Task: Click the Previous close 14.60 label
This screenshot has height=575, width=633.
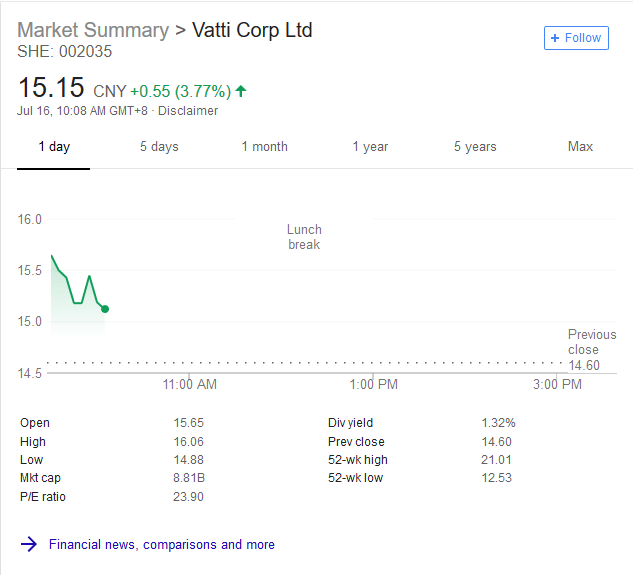Action: coord(592,349)
